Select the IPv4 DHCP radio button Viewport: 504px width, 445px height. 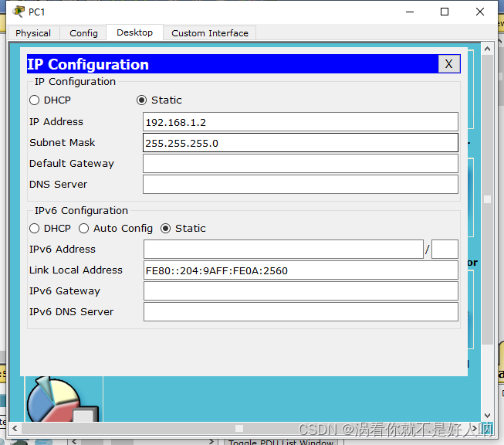click(x=35, y=100)
